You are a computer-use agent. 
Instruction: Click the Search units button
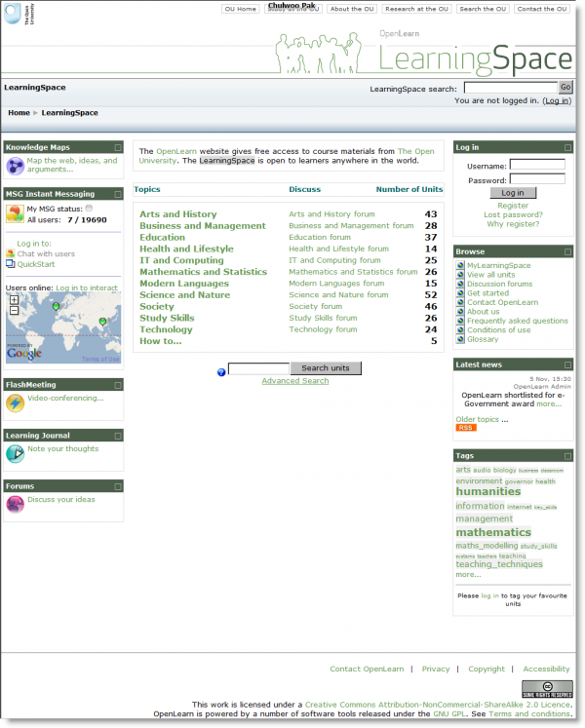tap(326, 368)
